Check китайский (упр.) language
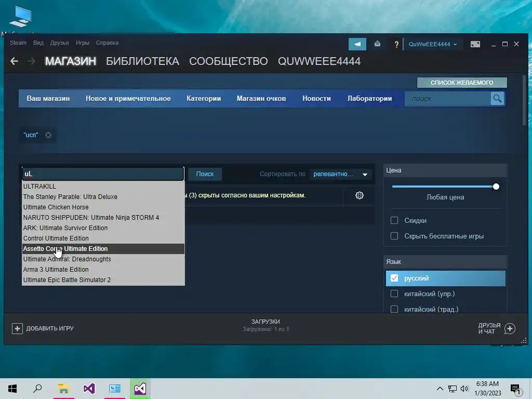The width and height of the screenshot is (532, 399). [394, 294]
